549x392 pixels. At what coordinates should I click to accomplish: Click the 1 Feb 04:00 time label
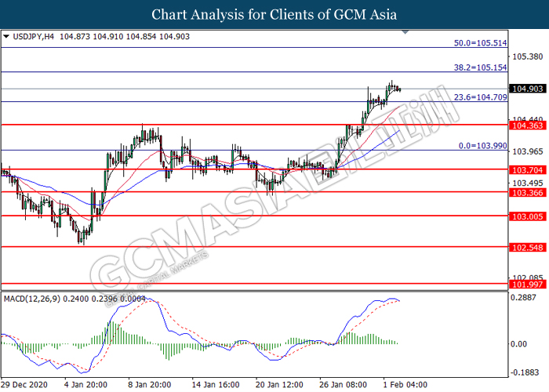point(405,385)
